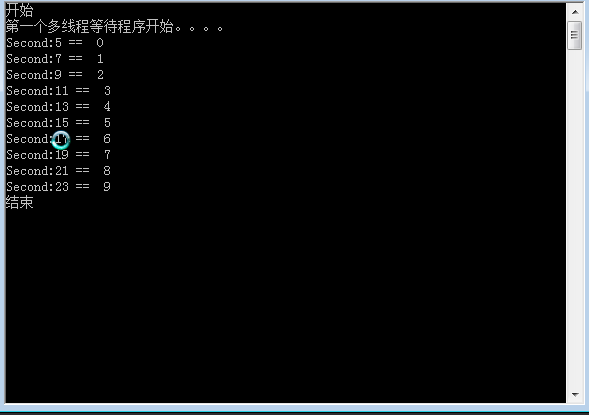Click the line 'Second:23 == 9'
Screen dimensions: 589x415
(59, 187)
